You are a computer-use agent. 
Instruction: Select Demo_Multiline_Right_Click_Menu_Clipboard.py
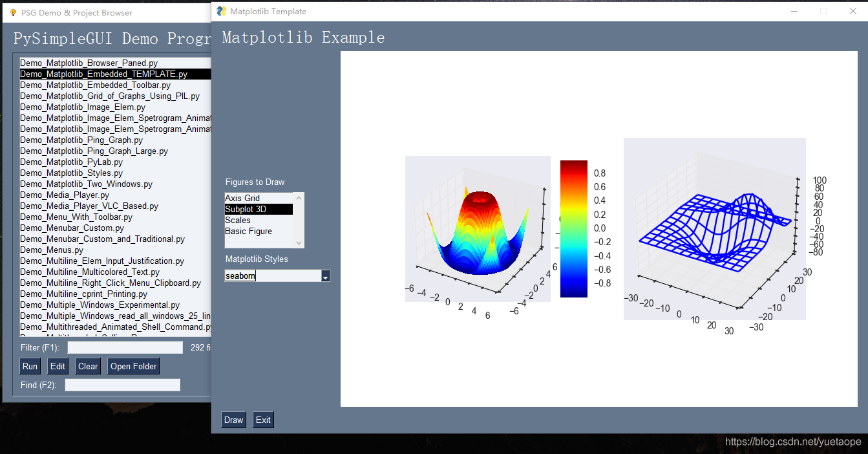pos(115,283)
